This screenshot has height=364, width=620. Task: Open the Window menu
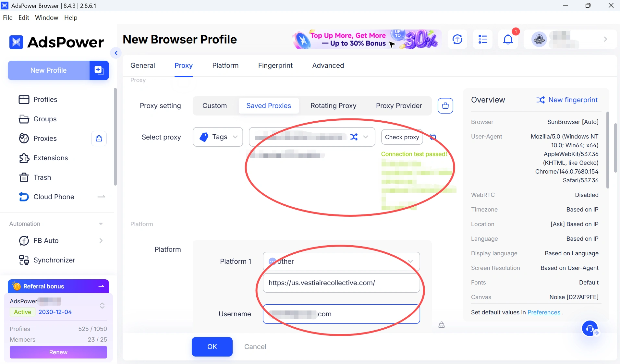tap(47, 18)
